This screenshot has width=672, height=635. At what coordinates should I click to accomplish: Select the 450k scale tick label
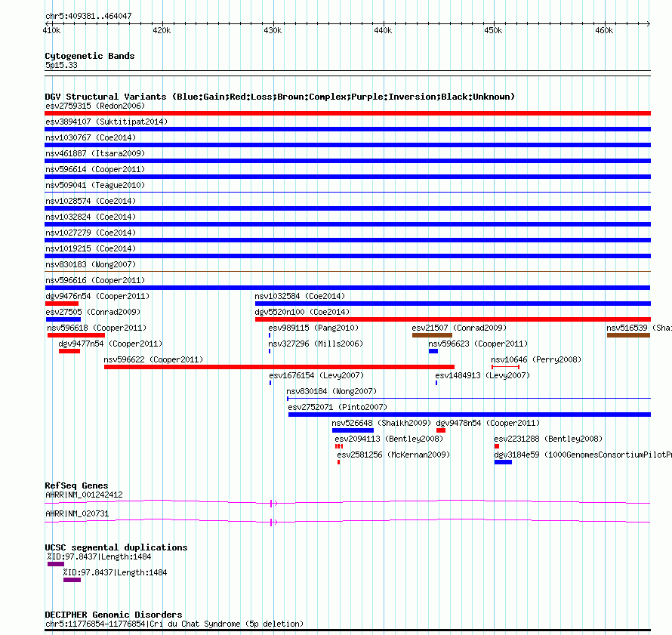[493, 30]
